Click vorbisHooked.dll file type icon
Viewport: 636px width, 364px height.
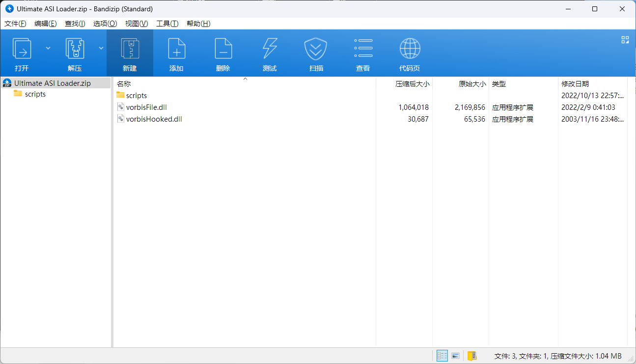pyautogui.click(x=121, y=119)
